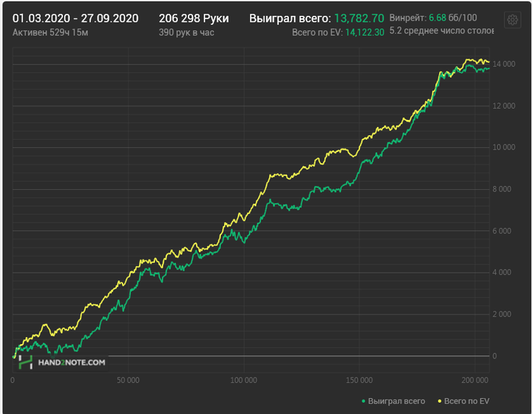Open the chart settings gear icon
The image size is (532, 414).
(x=512, y=20)
